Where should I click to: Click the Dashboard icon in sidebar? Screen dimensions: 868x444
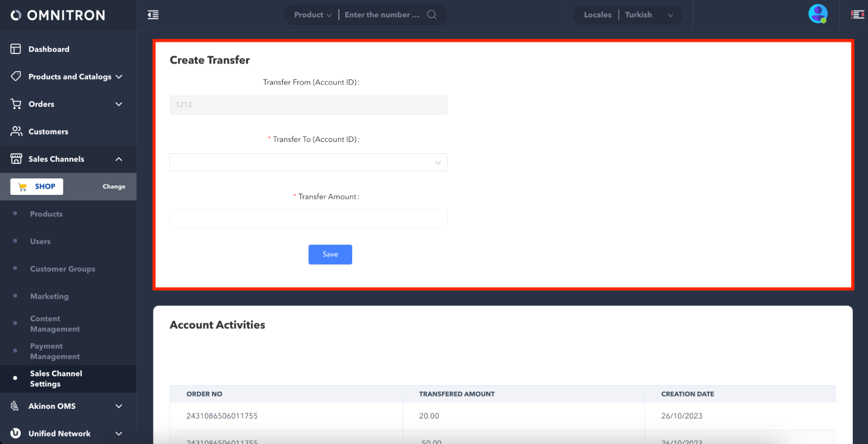point(16,49)
